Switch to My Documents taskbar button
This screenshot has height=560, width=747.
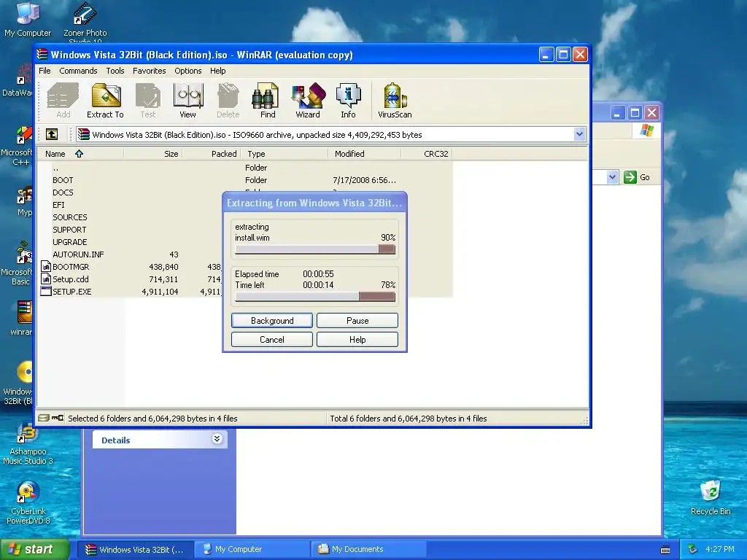pos(368,549)
